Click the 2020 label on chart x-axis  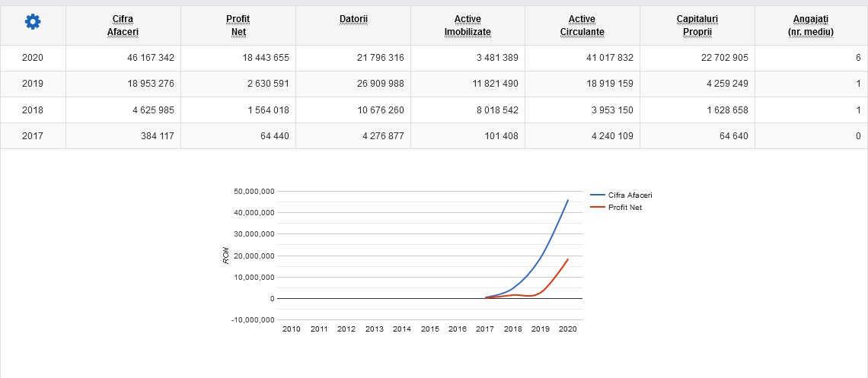pos(567,329)
